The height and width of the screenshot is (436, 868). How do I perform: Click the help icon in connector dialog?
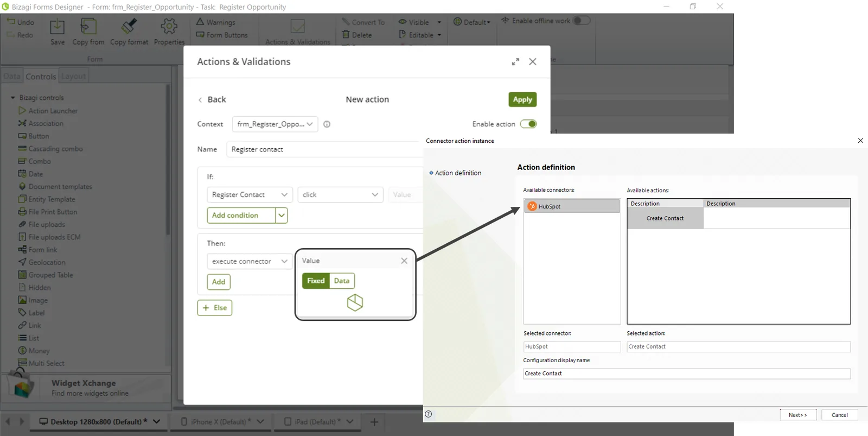coord(429,414)
